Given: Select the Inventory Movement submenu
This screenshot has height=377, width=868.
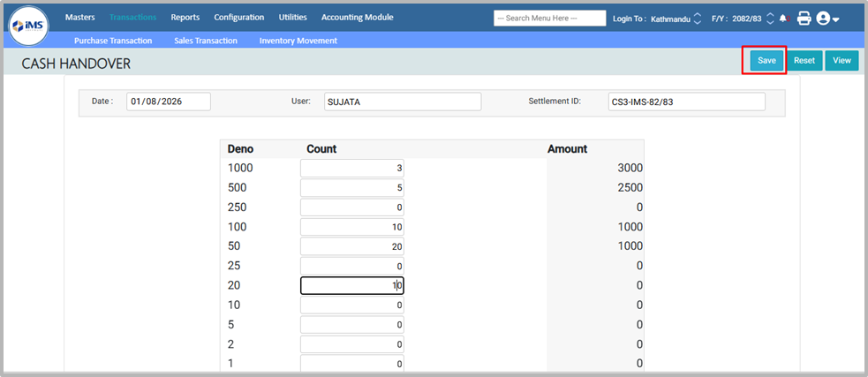Looking at the screenshot, I should (298, 41).
